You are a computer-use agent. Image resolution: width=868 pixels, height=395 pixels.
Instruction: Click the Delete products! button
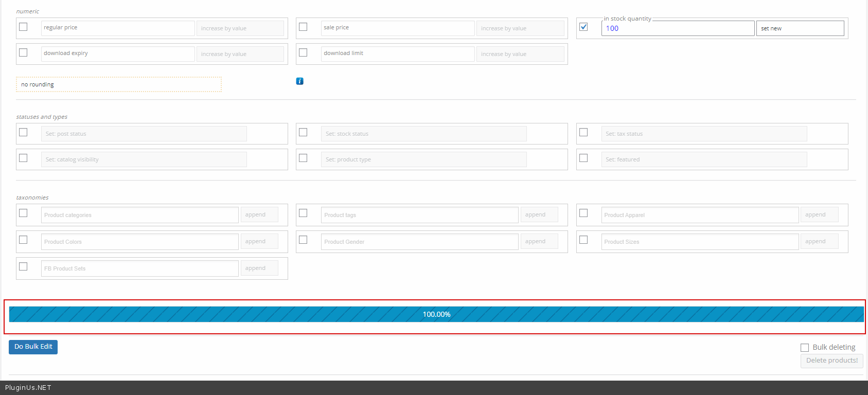point(831,361)
